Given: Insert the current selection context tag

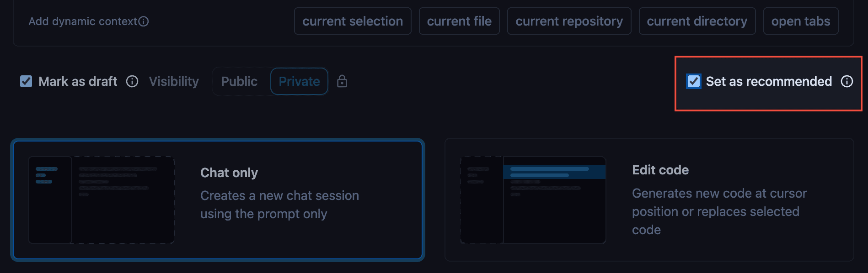Looking at the screenshot, I should [x=353, y=21].
